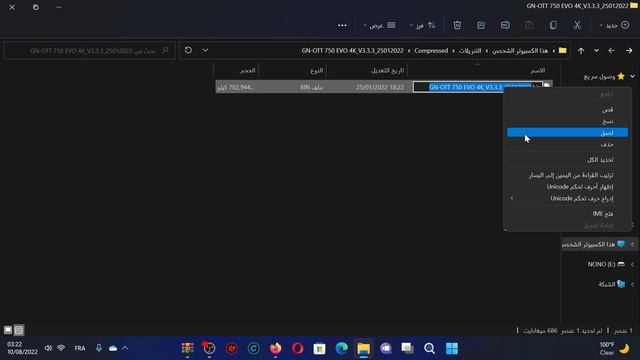Click the OneDrive cloud tray icon

click(x=113, y=348)
